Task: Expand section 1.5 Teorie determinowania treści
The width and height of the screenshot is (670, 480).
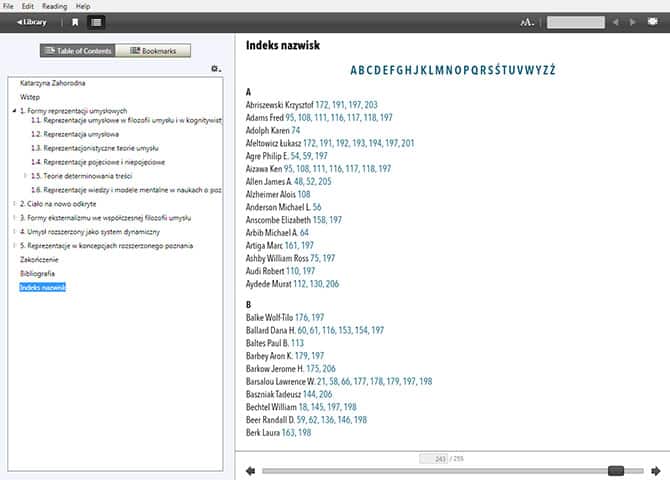Action: (x=25, y=175)
